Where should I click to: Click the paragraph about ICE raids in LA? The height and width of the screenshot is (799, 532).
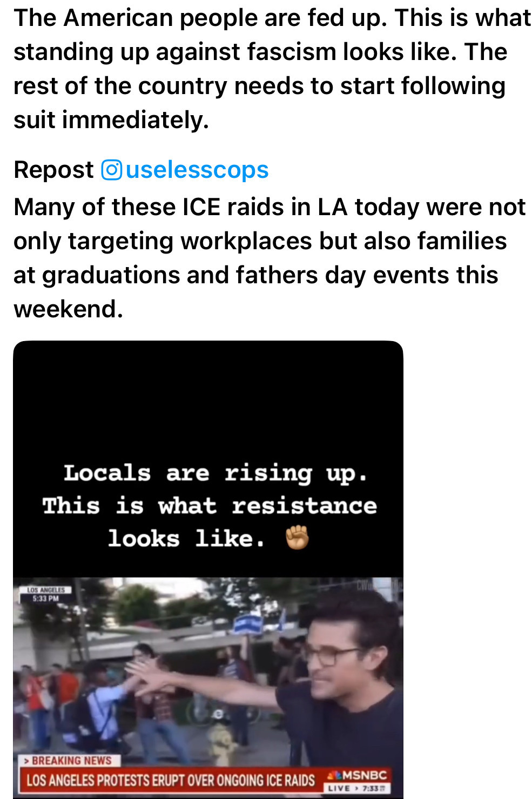click(270, 258)
